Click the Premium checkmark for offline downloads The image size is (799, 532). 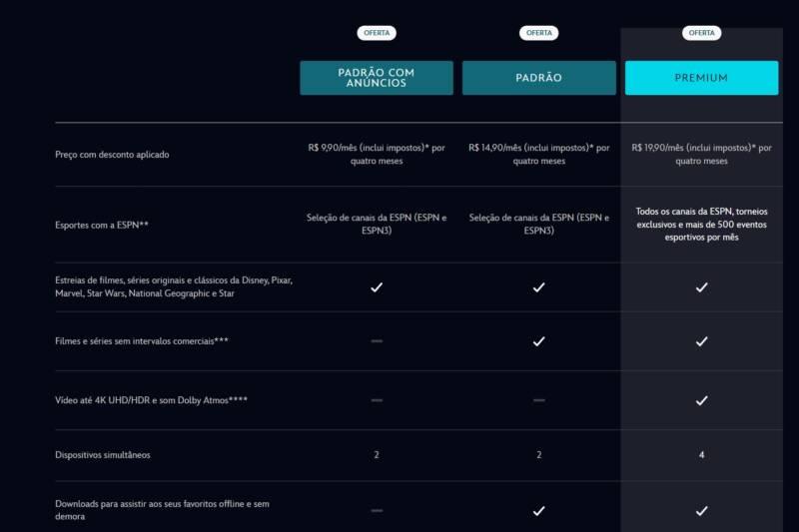tap(701, 511)
